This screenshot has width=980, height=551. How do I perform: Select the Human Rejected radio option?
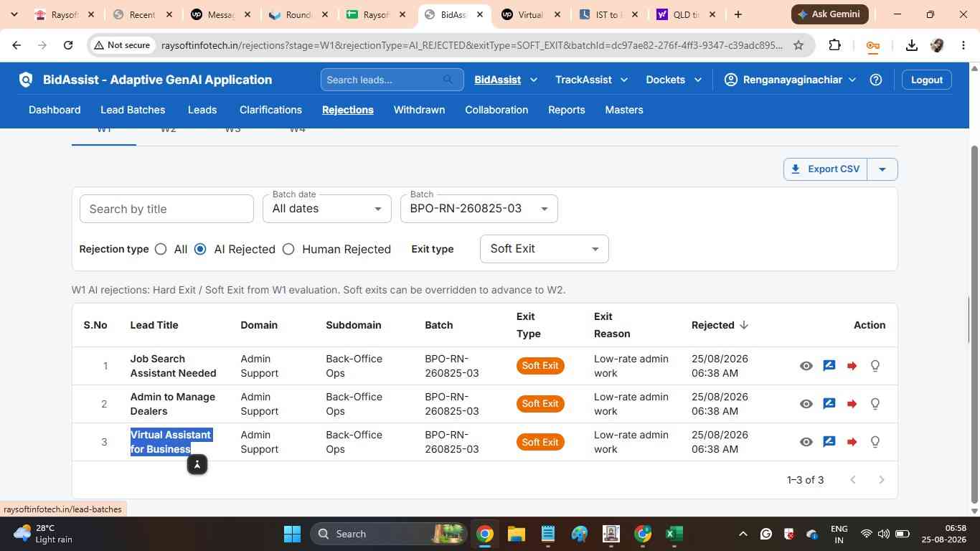pos(288,249)
